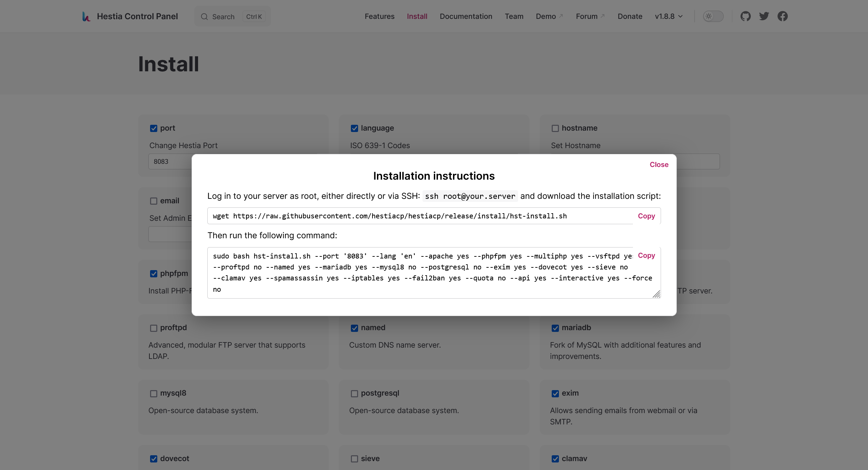Viewport: 868px width, 470px height.
Task: Open the Twitter icon link
Action: 764,16
